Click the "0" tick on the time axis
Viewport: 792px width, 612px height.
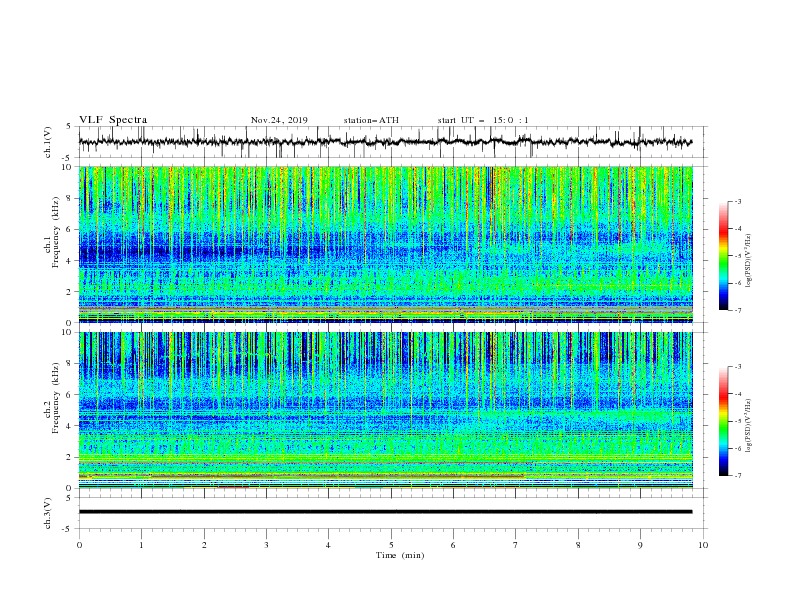pos(79,545)
